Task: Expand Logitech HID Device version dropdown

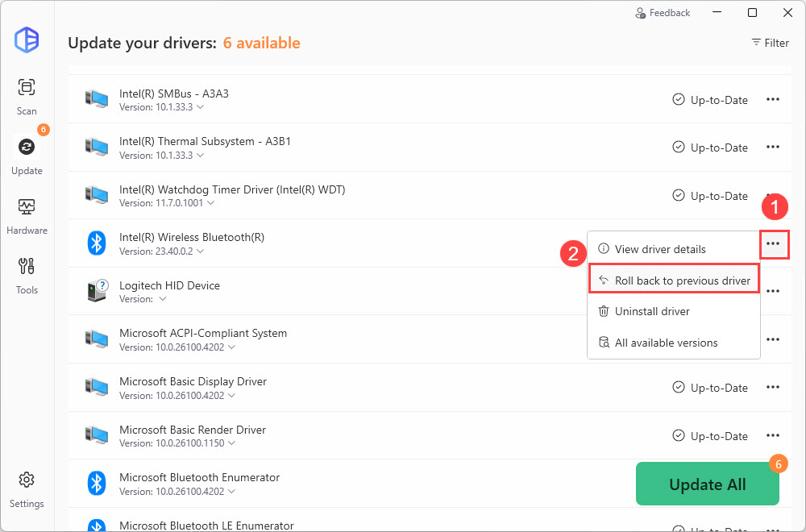Action: tap(163, 299)
